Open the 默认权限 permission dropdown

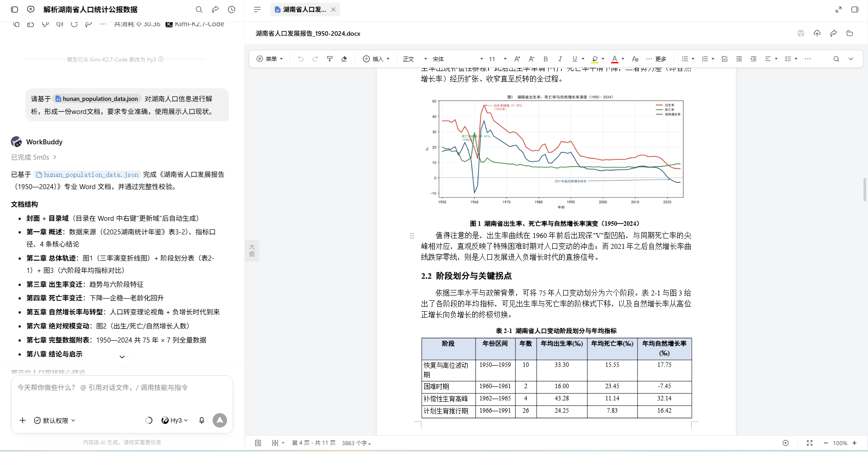click(55, 420)
